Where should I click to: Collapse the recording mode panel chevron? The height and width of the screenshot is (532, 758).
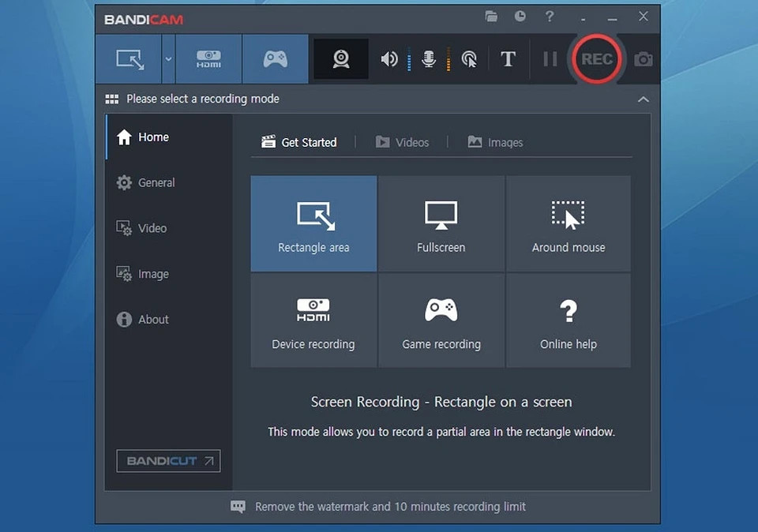click(x=644, y=99)
